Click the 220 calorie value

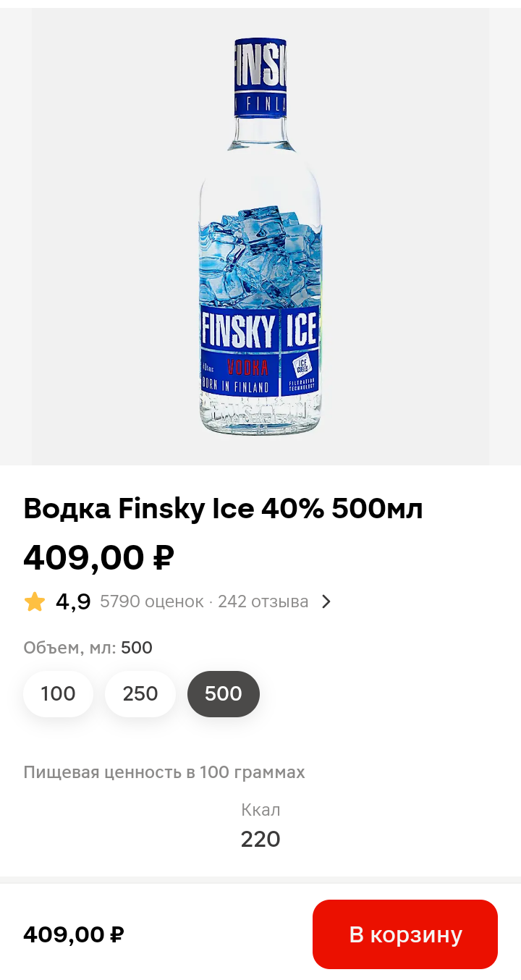coord(260,839)
